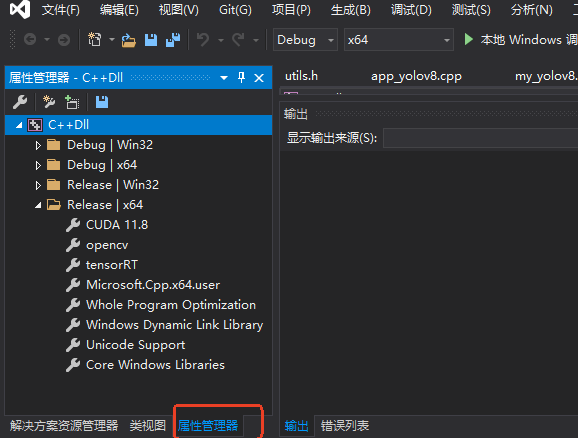The height and width of the screenshot is (438, 578).
Task: Click the Visual Studio logo icon
Action: (20, 10)
